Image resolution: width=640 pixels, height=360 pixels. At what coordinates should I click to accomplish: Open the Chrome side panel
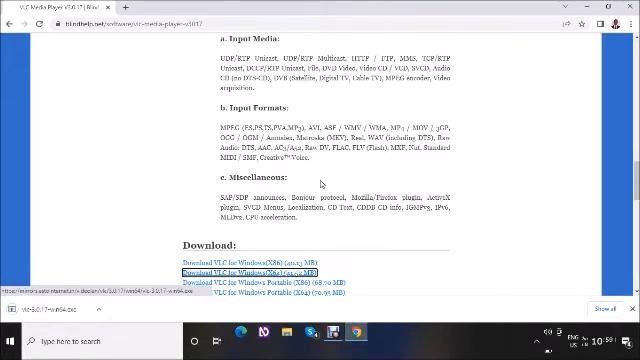tap(600, 24)
